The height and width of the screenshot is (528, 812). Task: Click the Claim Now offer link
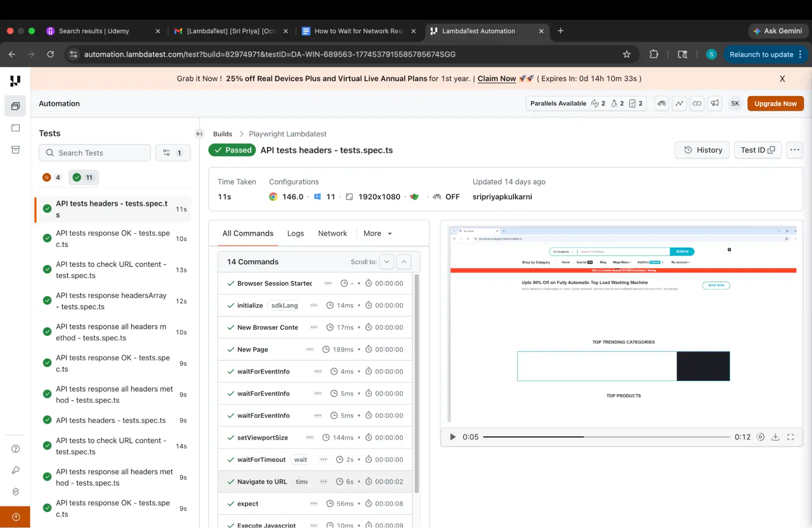[x=496, y=79]
